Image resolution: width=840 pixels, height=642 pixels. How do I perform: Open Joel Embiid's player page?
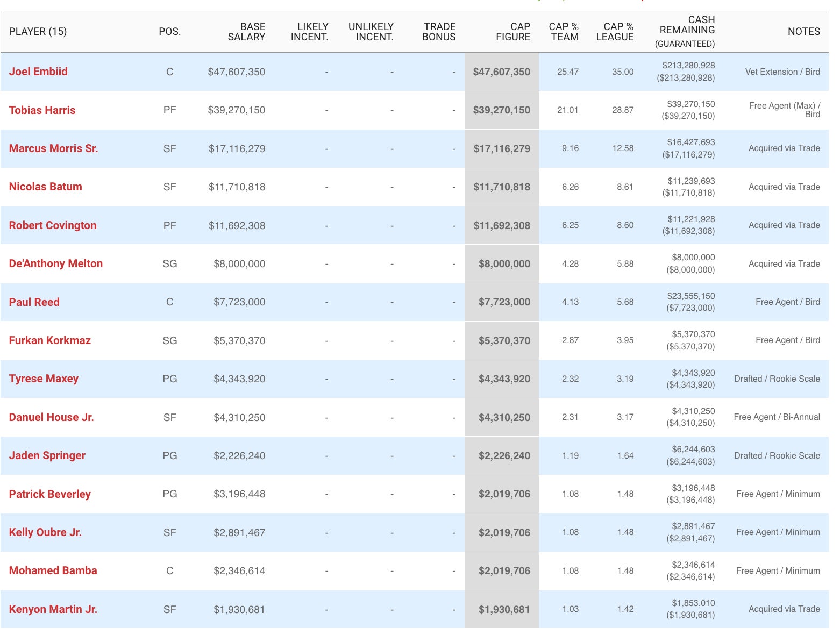click(38, 72)
